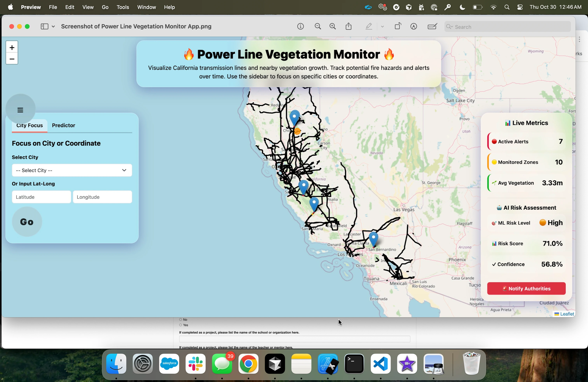The image size is (588, 382).
Task: Open the Tools menu
Action: (x=123, y=7)
